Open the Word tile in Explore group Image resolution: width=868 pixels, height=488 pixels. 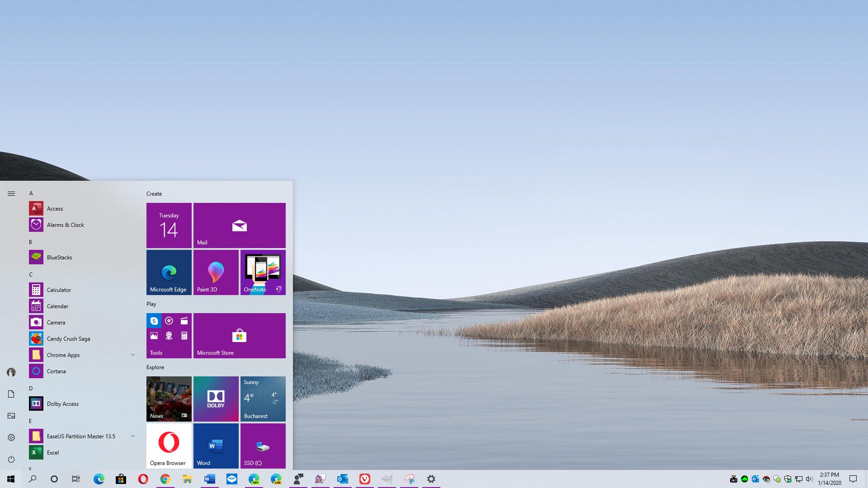[216, 446]
